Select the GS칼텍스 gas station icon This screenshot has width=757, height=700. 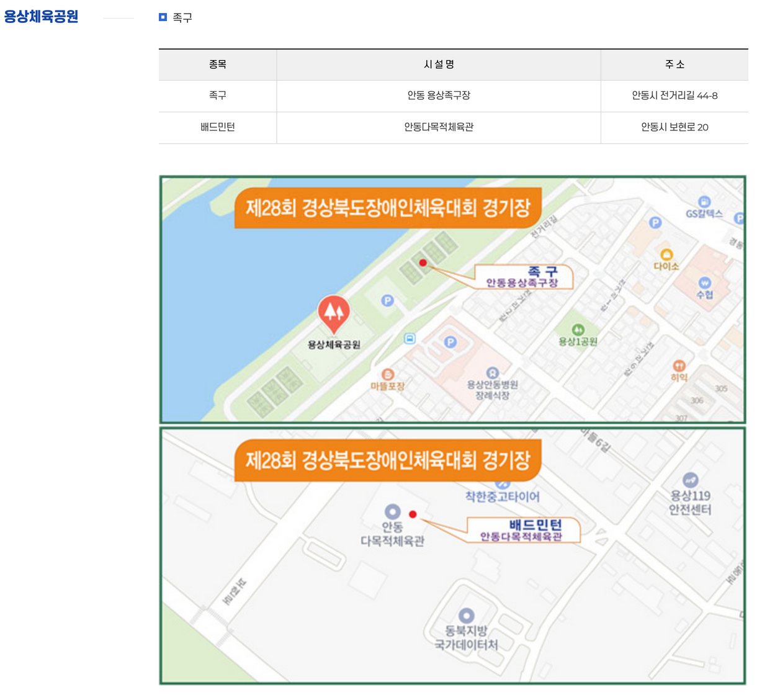tap(704, 202)
